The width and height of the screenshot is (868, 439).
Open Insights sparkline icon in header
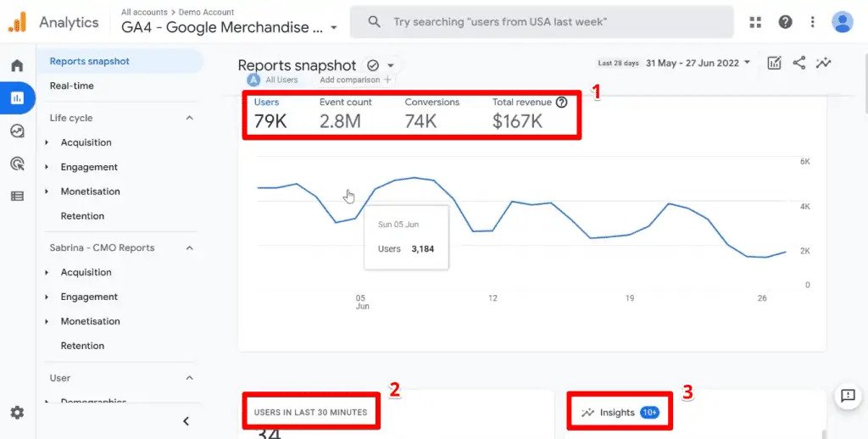tap(823, 63)
